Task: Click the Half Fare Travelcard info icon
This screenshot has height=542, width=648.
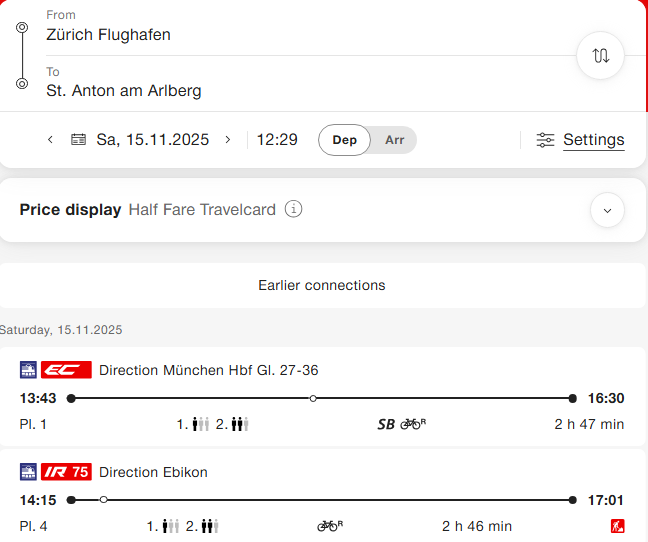Action: click(x=293, y=209)
